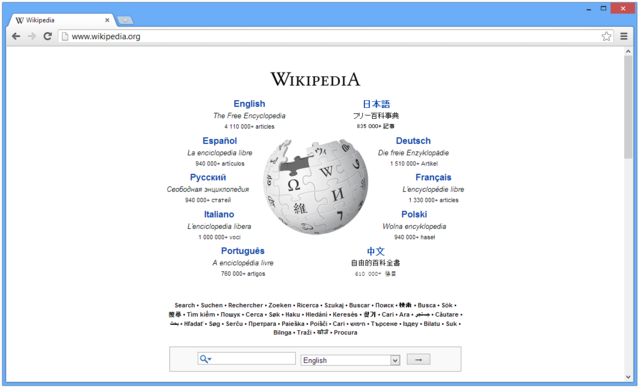Open the Japanese 日本語 Wikipedia link
Viewport: 640px width, 388px height.
tap(376, 104)
